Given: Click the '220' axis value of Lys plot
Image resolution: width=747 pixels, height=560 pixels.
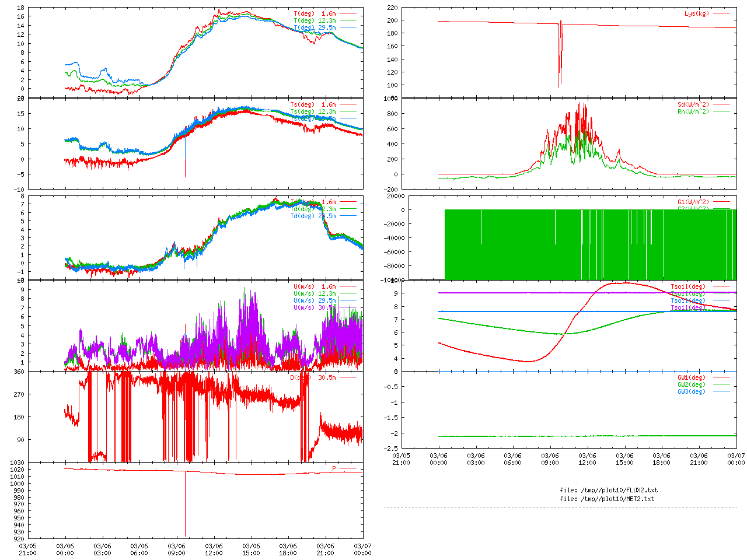Looking at the screenshot, I should [x=392, y=8].
